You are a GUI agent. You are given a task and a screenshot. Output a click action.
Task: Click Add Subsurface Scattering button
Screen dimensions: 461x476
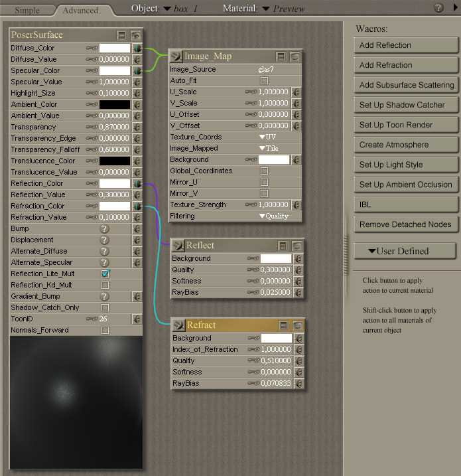pyautogui.click(x=406, y=85)
